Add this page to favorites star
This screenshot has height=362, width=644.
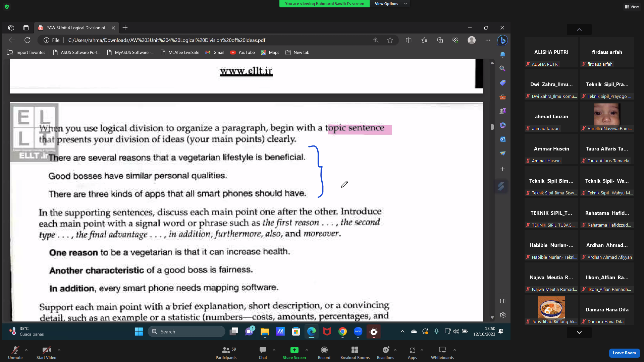coord(390,40)
